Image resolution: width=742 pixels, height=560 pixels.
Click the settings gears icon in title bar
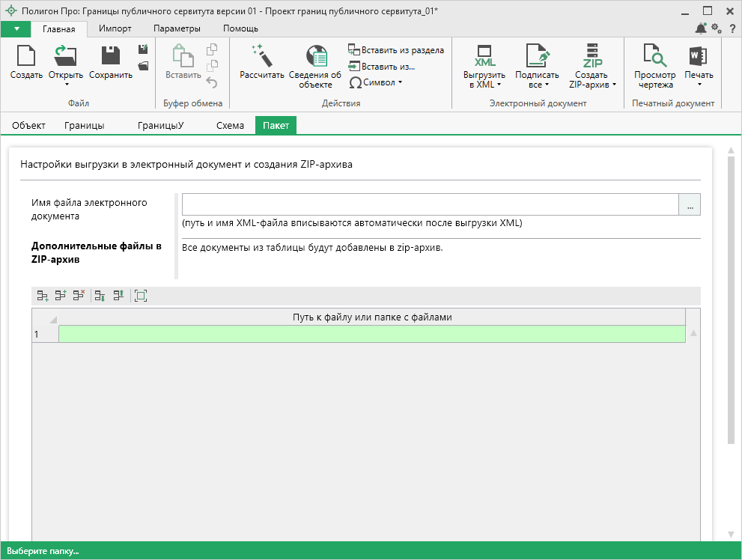717,28
